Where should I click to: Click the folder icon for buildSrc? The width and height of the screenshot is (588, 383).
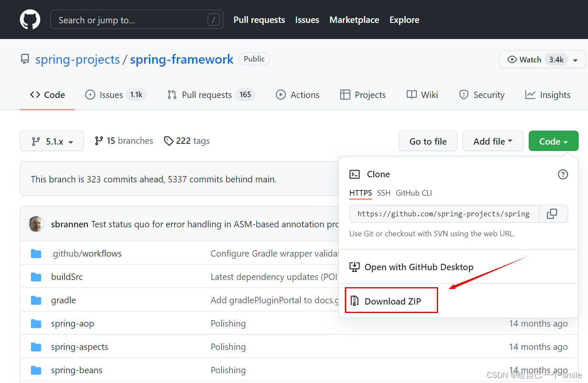tap(36, 277)
